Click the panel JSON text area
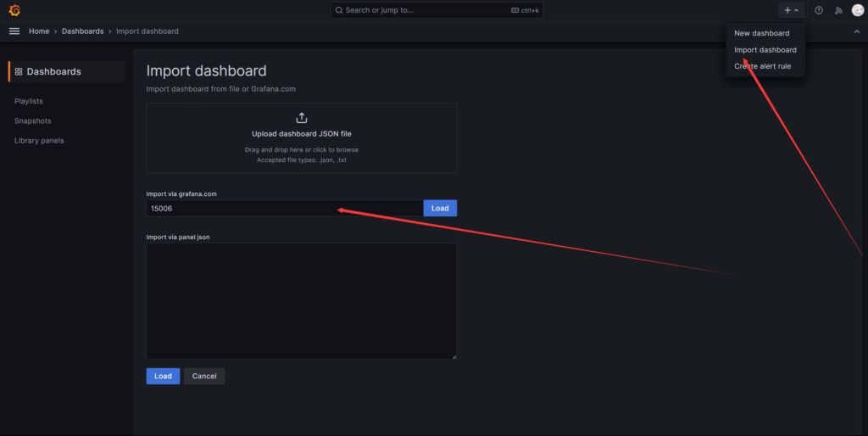This screenshot has width=868, height=436. 302,301
